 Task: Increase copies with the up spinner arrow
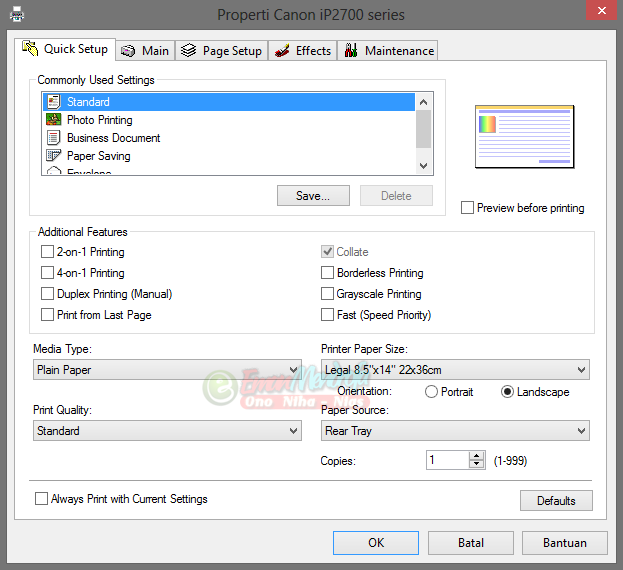coord(476,456)
